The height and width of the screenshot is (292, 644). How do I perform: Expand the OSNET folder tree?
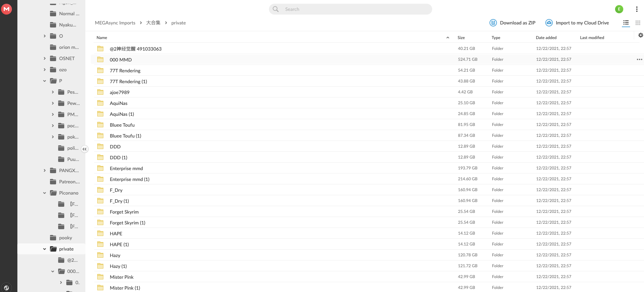pyautogui.click(x=45, y=58)
